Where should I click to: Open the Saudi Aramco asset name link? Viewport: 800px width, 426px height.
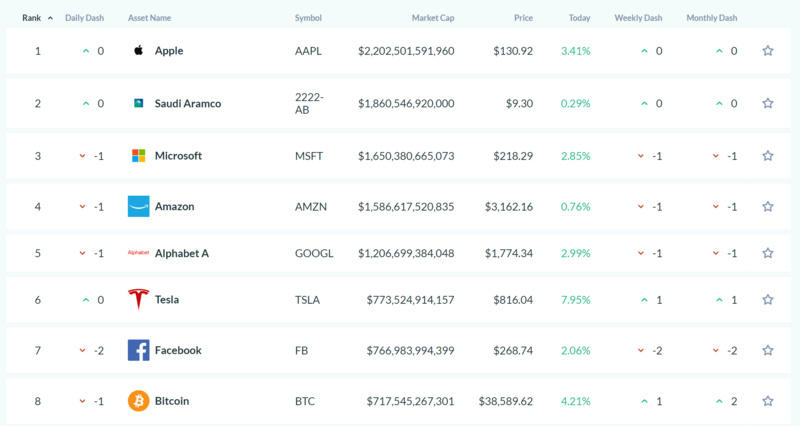click(x=188, y=103)
